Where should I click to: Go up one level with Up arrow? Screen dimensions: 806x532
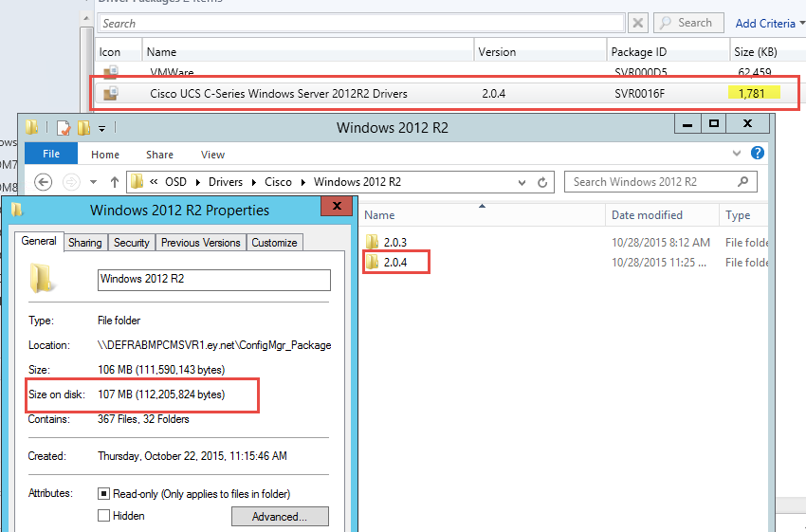[115, 182]
